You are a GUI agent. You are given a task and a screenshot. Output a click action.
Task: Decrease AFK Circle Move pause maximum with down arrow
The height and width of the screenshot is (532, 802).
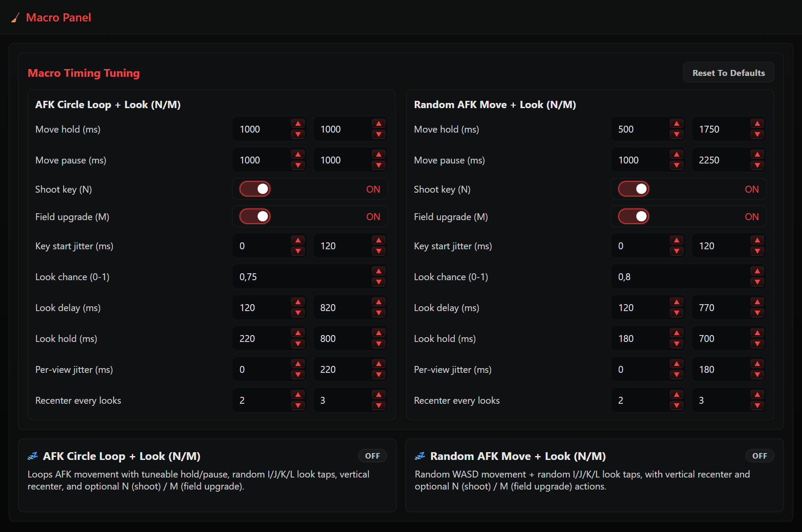[379, 165]
